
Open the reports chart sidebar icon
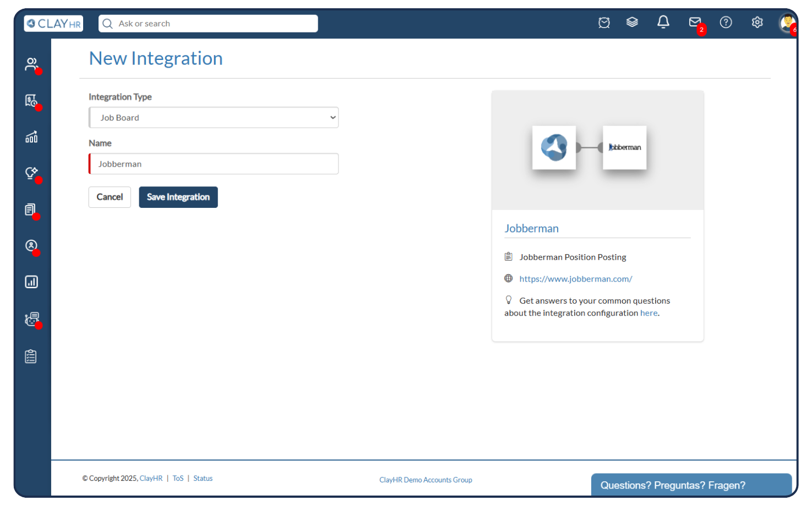point(31,282)
